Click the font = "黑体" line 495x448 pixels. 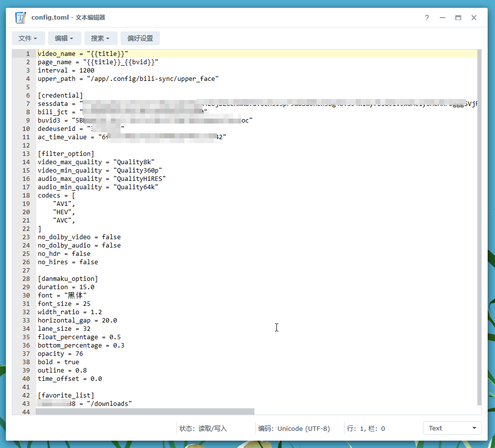pos(62,296)
